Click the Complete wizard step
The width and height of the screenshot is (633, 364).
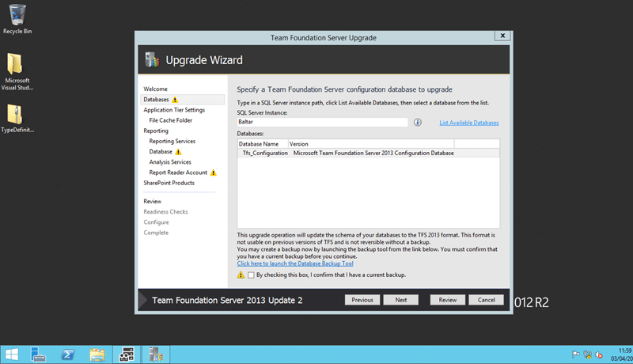[156, 233]
